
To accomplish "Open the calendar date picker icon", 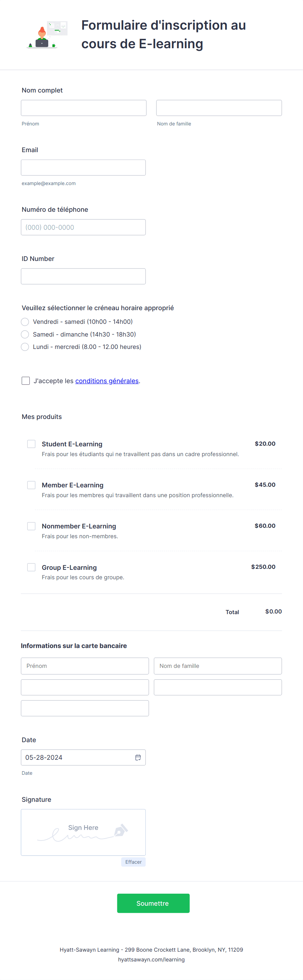I will (138, 757).
